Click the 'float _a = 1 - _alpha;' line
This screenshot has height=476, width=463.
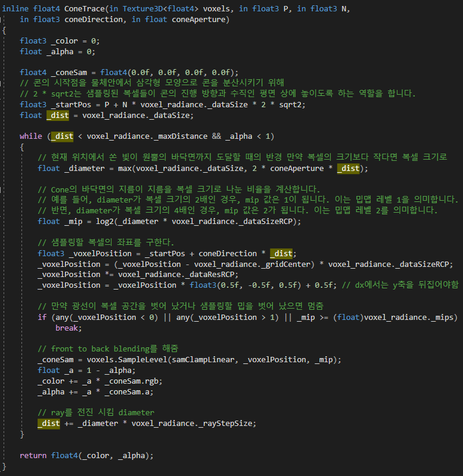tap(86, 371)
